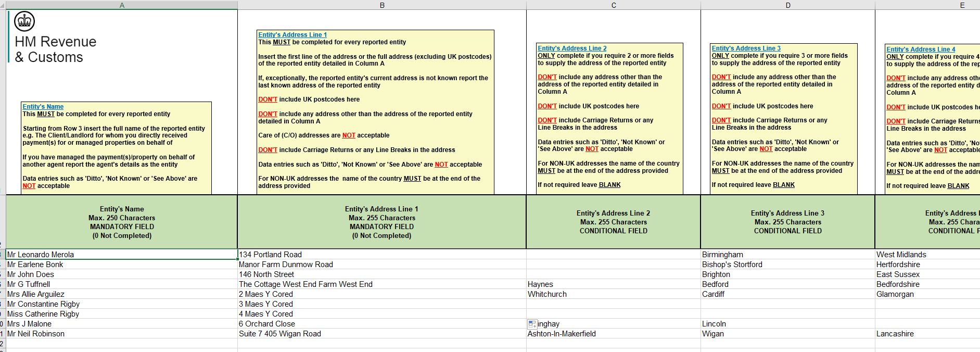Select column D header
The width and height of the screenshot is (980, 352).
tap(788, 5)
